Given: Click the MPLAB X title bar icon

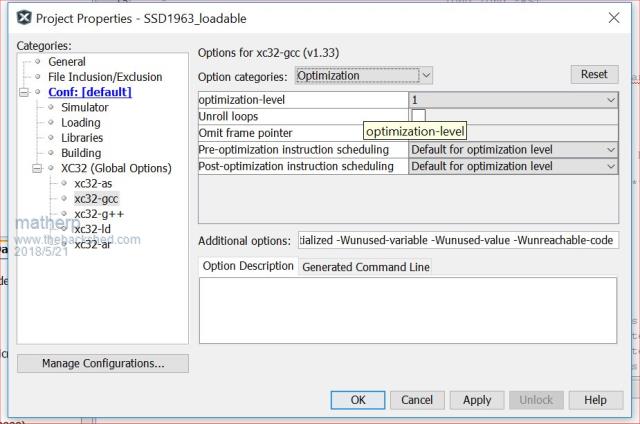Looking at the screenshot, I should point(24,18).
